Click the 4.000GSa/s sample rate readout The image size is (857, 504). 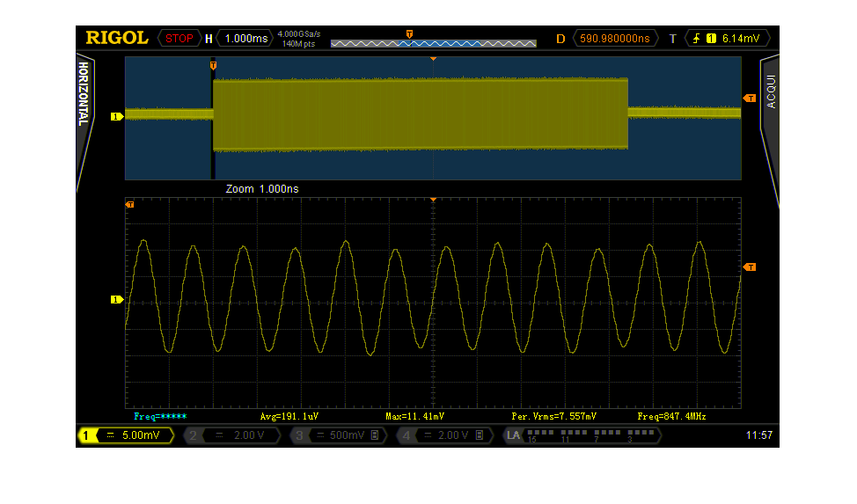[x=299, y=34]
